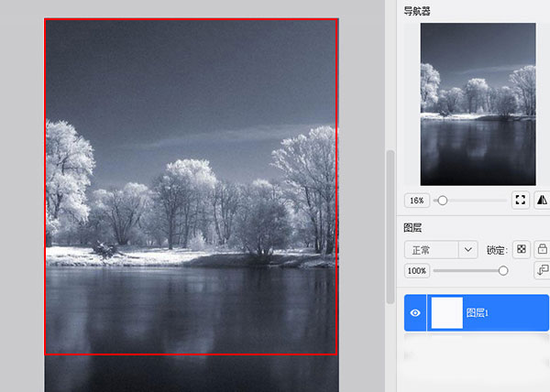Viewport: 550px width, 392px height.
Task: Click the navigator zoom slider handle
Action: pyautogui.click(x=443, y=201)
